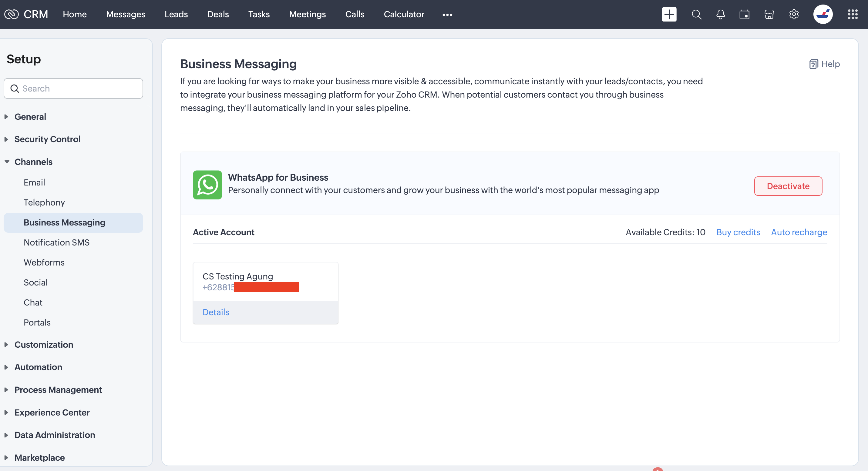Screen dimensions: 868x471
Task: Open the calendar icon in header
Action: pos(744,14)
